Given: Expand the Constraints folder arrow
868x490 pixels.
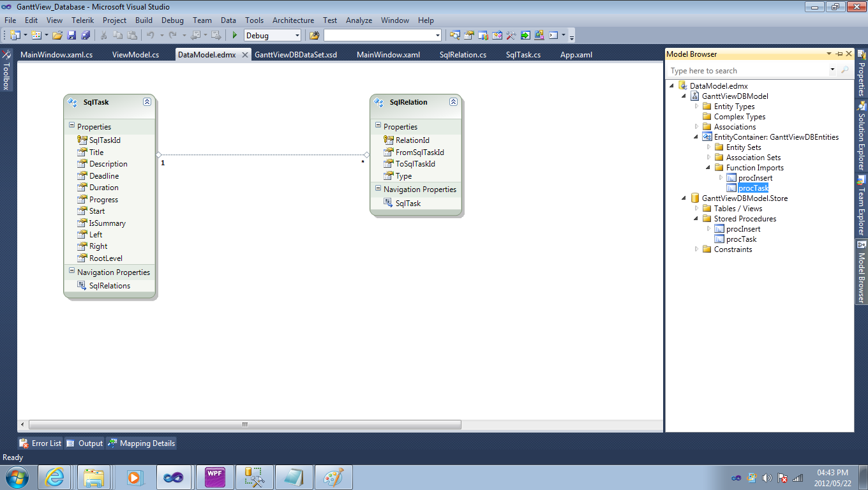Looking at the screenshot, I should [697, 249].
